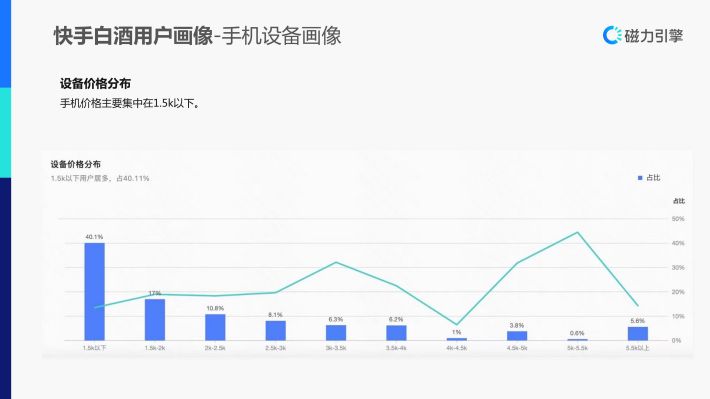
Task: Click the 手机价格主要集中在1.5k以下 description
Action: pos(130,103)
